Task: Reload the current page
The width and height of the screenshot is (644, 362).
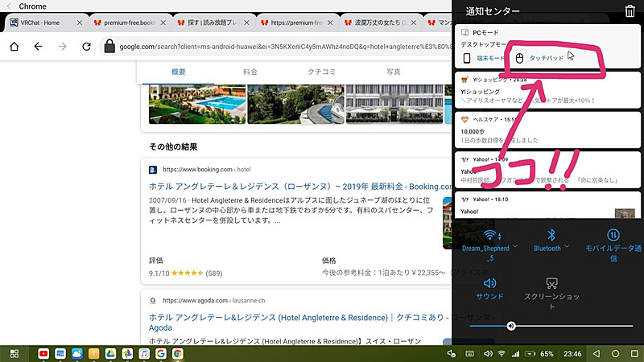Action: tap(86, 47)
